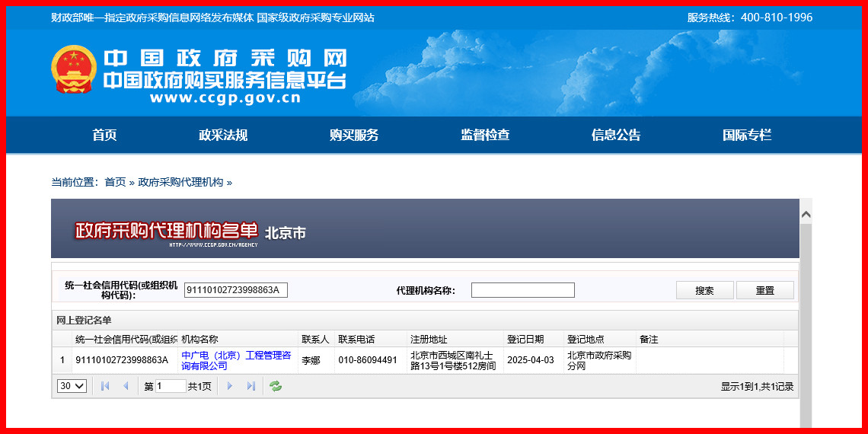Click the 服务热线 400-810-1996 text

pyautogui.click(x=750, y=18)
